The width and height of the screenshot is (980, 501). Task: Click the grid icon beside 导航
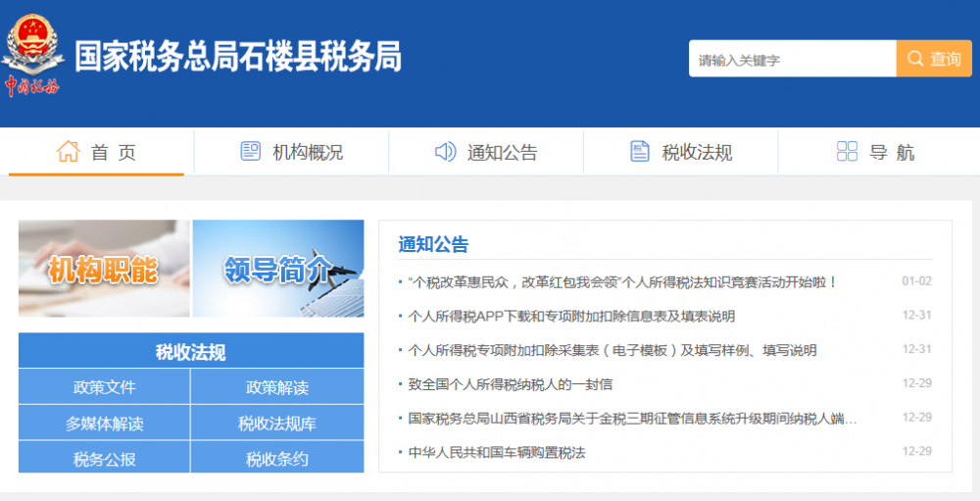[x=847, y=152]
